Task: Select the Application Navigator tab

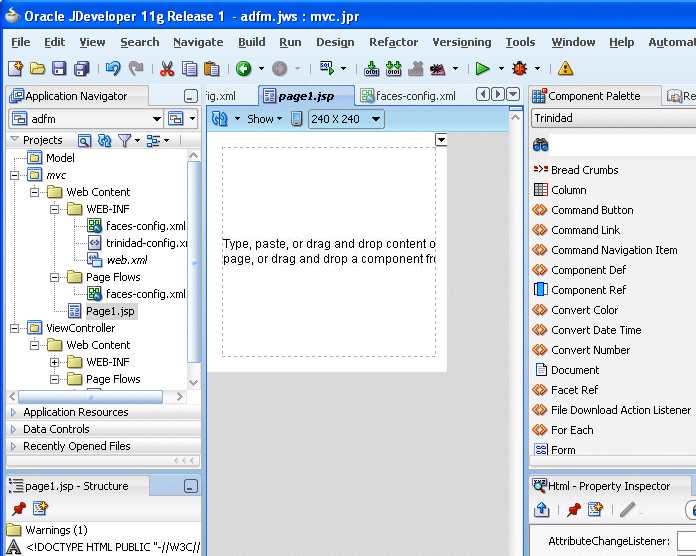Action: click(x=76, y=96)
